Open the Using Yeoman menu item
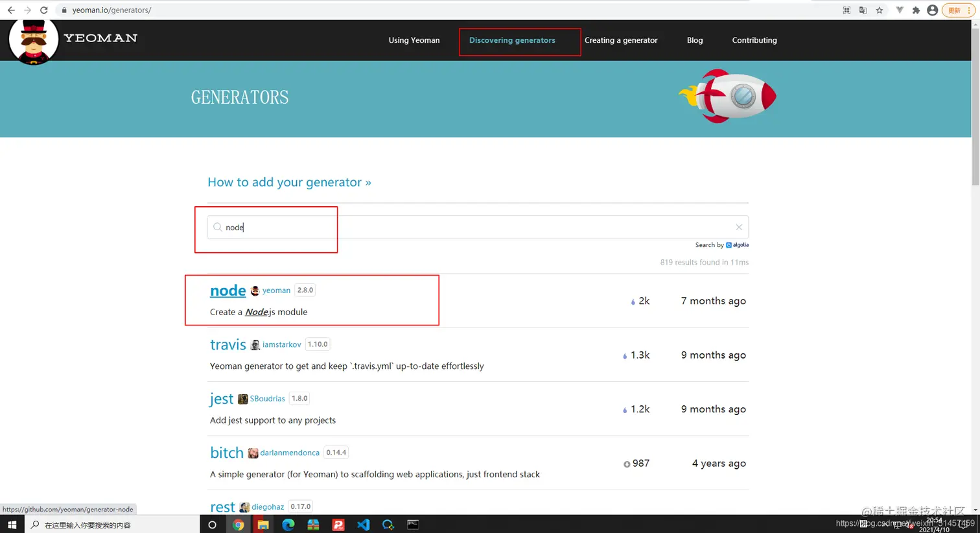980x533 pixels. pyautogui.click(x=414, y=40)
